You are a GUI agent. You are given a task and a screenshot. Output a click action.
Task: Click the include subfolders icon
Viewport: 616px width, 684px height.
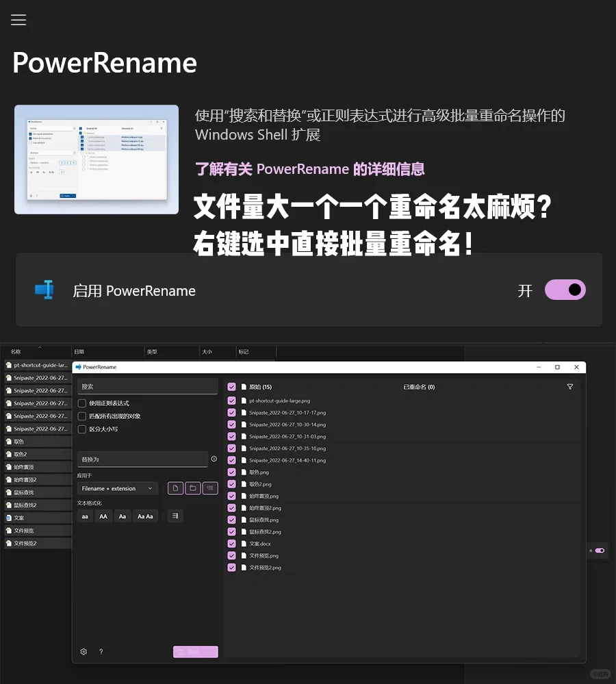point(210,488)
